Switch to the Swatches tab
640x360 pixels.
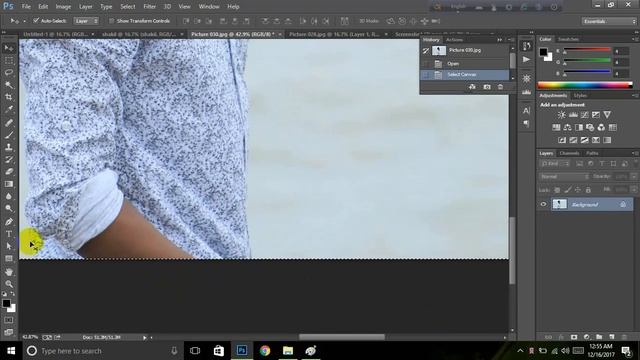click(x=568, y=39)
